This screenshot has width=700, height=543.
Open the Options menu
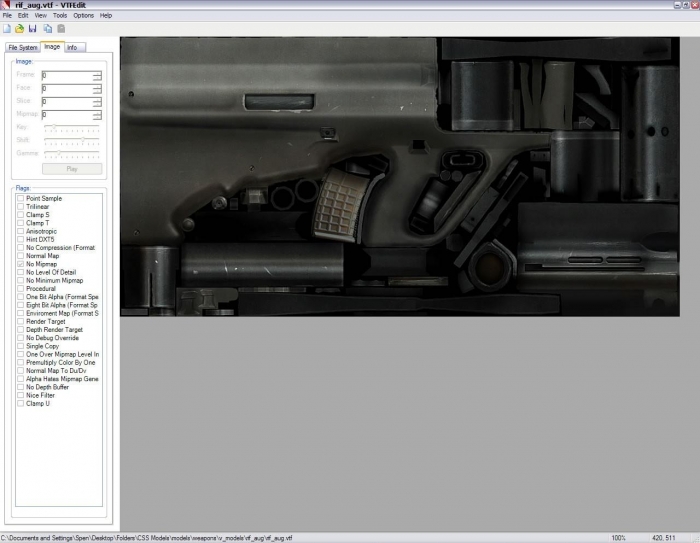83,15
